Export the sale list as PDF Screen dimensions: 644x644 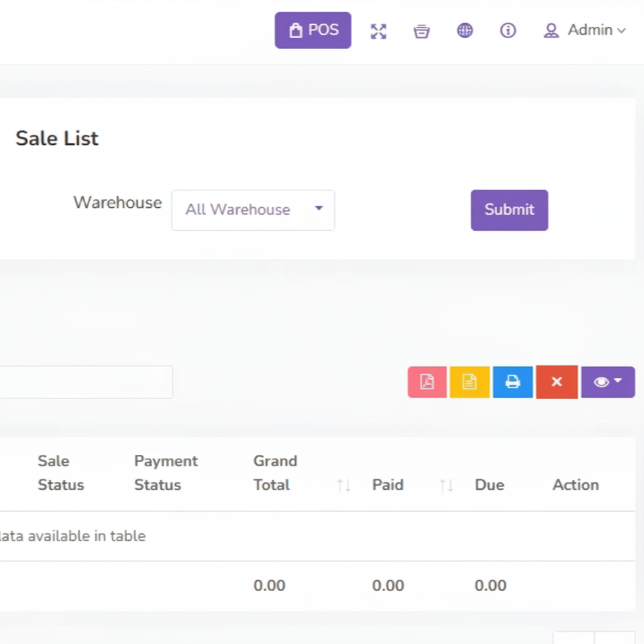427,382
